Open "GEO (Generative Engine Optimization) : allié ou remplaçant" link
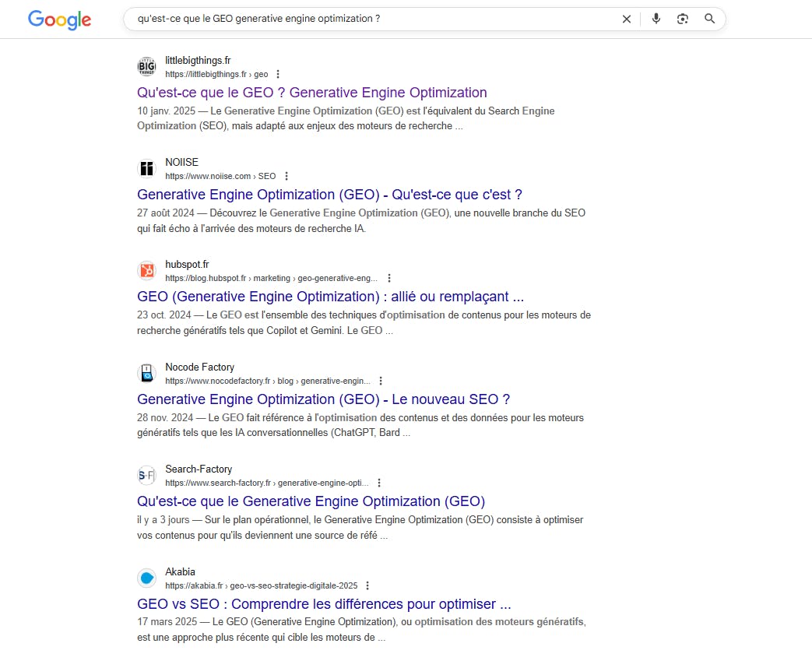This screenshot has height=668, width=812. (330, 297)
